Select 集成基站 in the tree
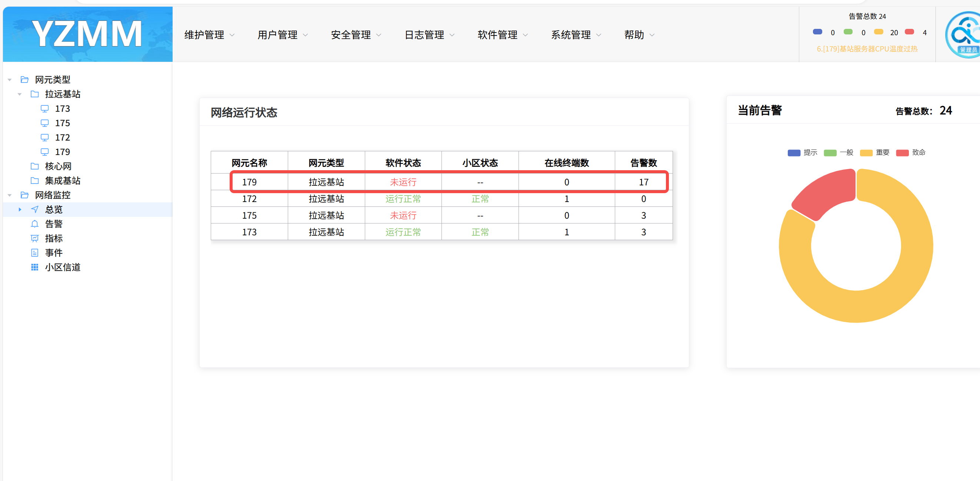This screenshot has height=481, width=980. coord(63,181)
